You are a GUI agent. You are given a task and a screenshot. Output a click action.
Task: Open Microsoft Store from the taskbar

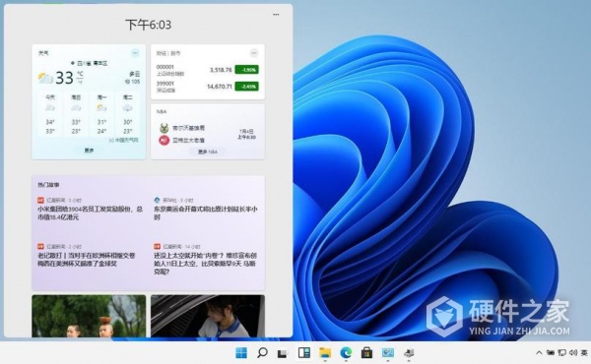coord(366,353)
